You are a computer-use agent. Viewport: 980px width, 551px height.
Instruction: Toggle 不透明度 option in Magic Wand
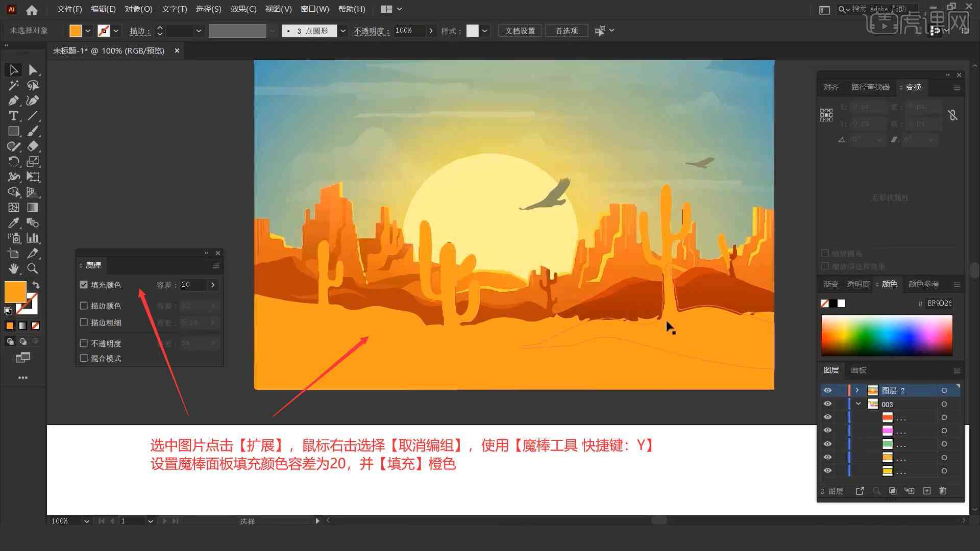pos(84,343)
